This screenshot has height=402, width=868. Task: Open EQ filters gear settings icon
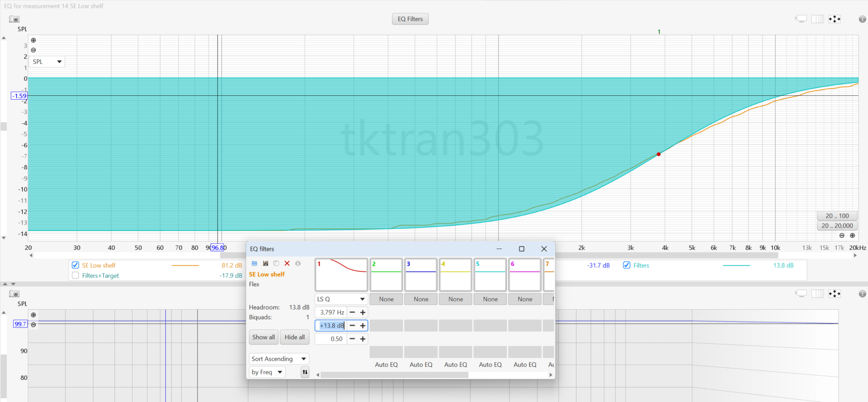[298, 263]
